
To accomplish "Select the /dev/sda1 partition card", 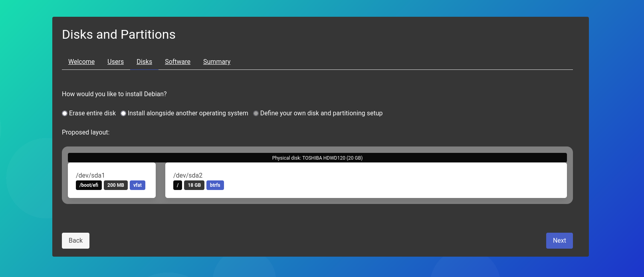I will tap(112, 180).
